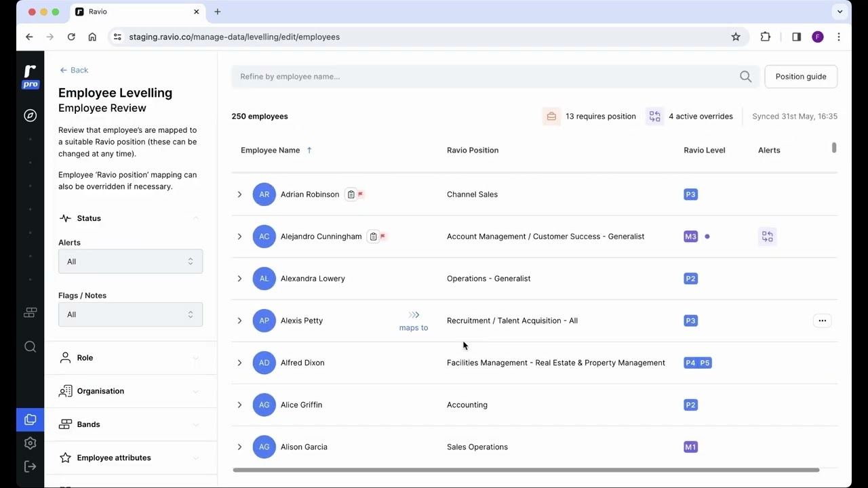The height and width of the screenshot is (488, 868).
Task: Click the Ravio Level column header
Action: (x=705, y=150)
